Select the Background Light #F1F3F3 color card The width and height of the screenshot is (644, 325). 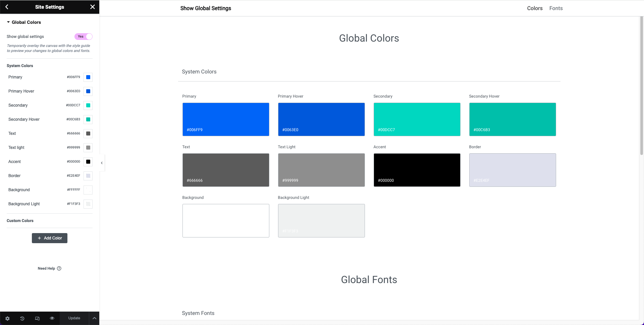[321, 221]
